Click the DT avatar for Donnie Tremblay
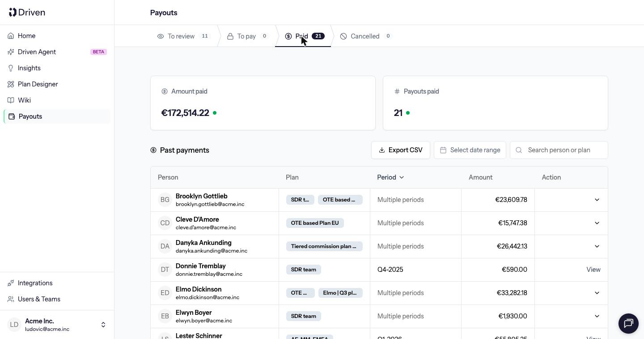The image size is (644, 339). point(165,270)
